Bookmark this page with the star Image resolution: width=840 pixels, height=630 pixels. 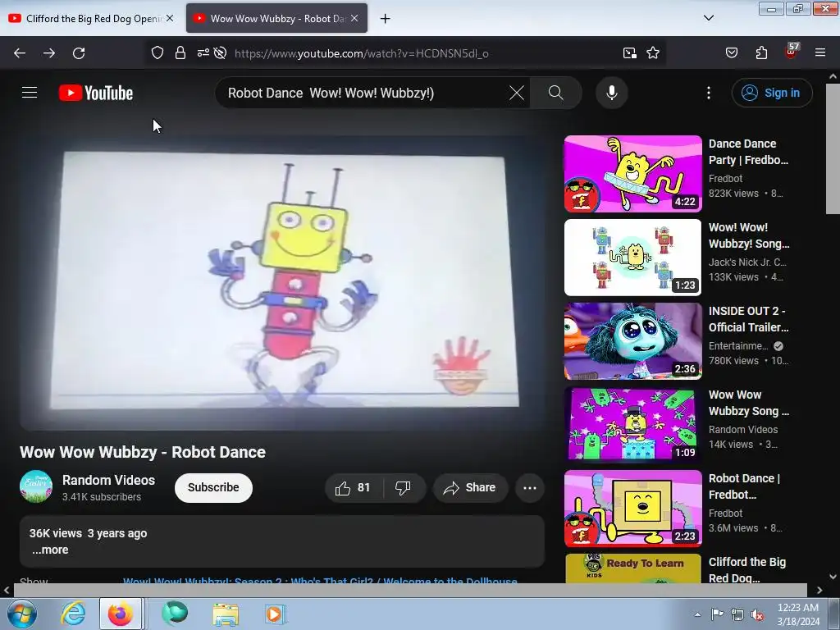coord(652,53)
